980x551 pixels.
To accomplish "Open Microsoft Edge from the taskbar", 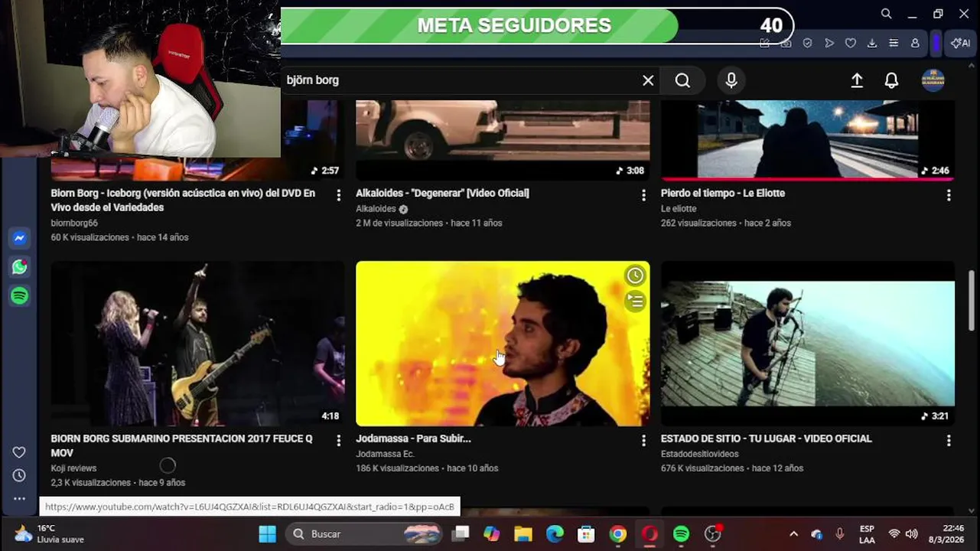I will click(555, 534).
